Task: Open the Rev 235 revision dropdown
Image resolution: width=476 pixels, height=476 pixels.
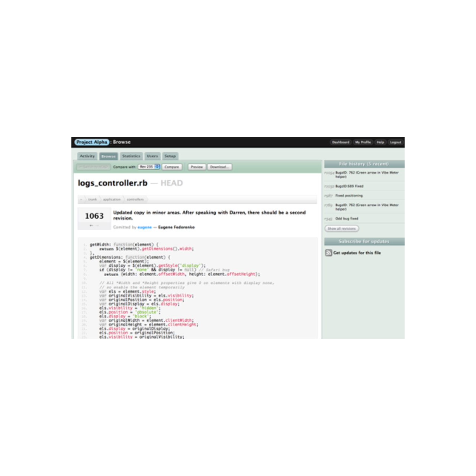Action: tap(149, 167)
